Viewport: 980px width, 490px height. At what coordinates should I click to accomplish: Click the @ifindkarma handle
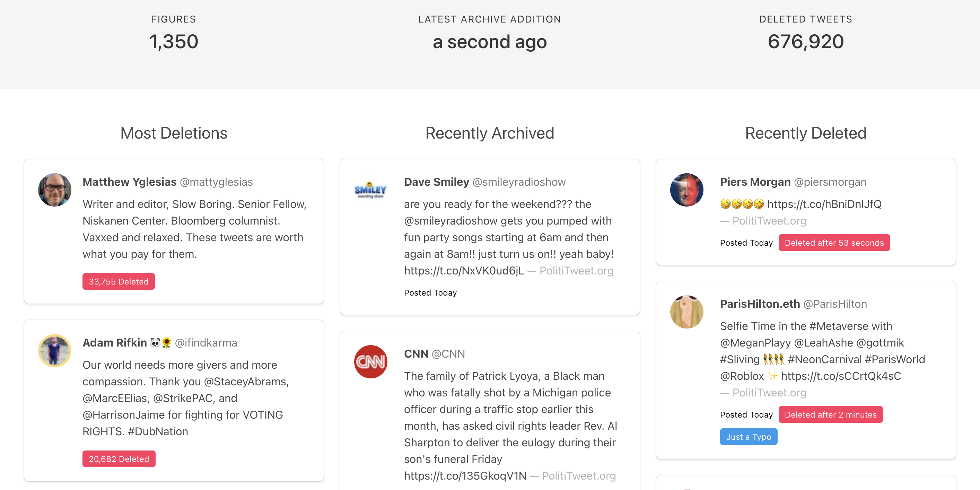pos(206,342)
